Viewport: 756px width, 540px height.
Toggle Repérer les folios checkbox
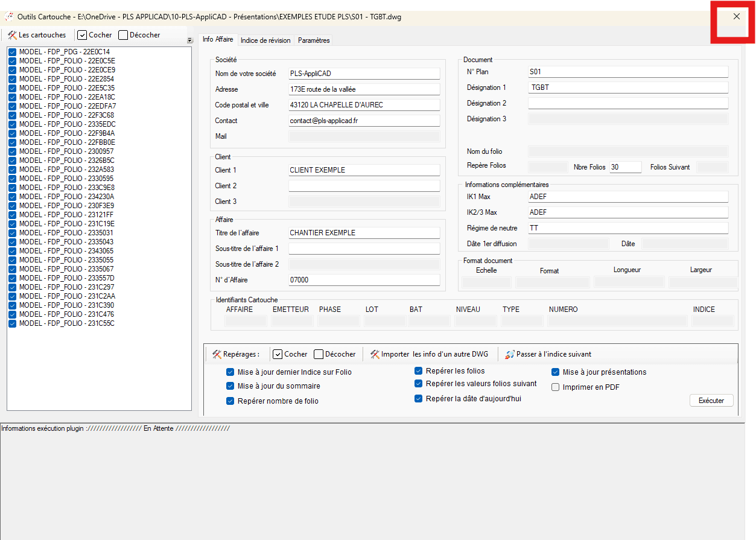click(419, 371)
